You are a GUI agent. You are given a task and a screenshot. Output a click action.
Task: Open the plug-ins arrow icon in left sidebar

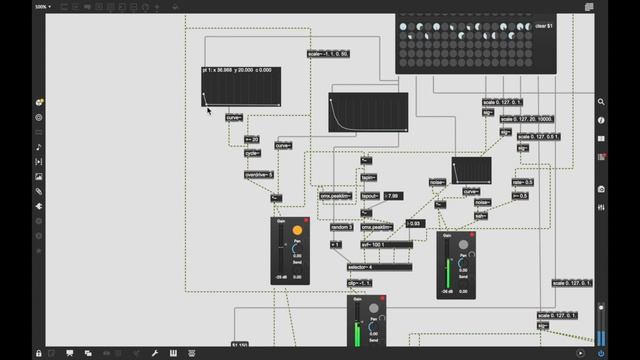(x=39, y=207)
